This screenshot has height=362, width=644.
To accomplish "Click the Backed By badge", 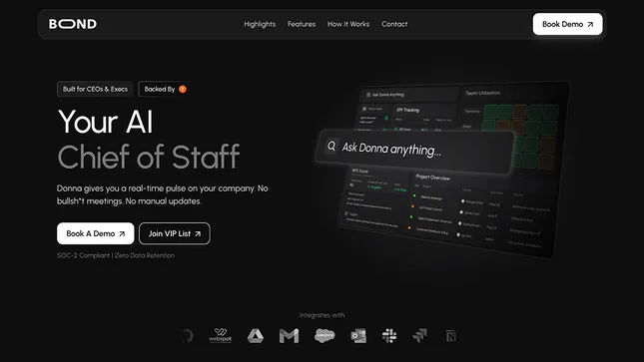I will [164, 89].
